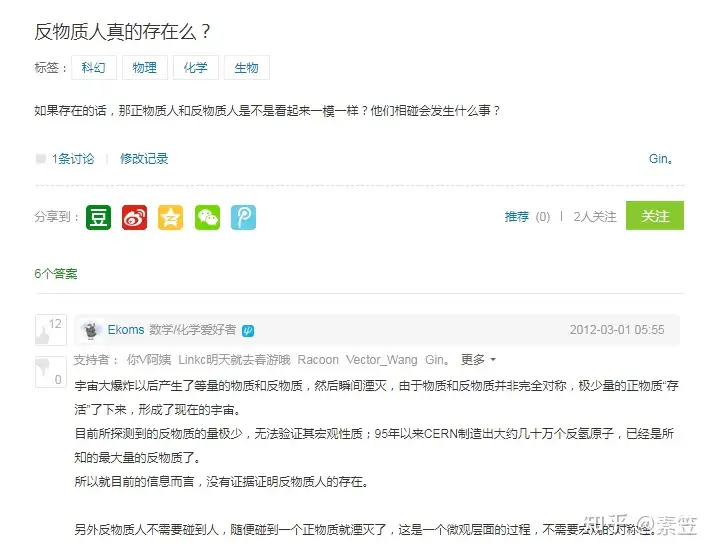Screen dimensions: 715x555
Task: Open the 生物 tag
Action: 247,67
